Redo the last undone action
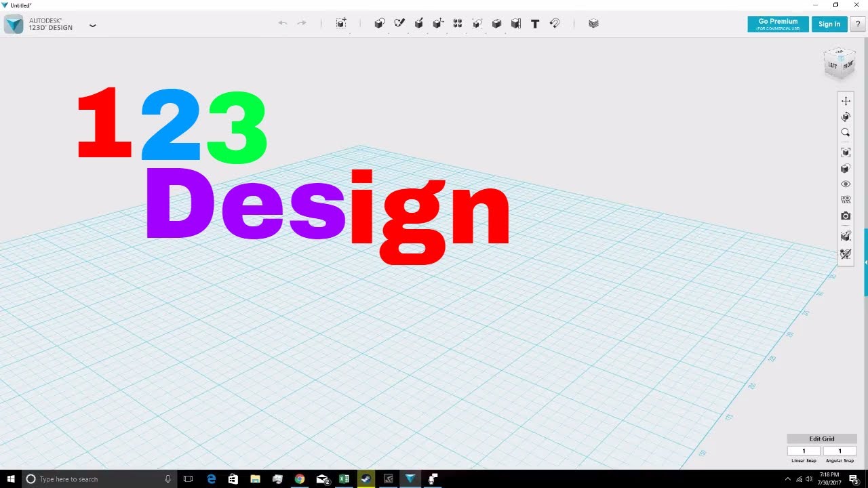The height and width of the screenshot is (488, 868). [x=302, y=23]
